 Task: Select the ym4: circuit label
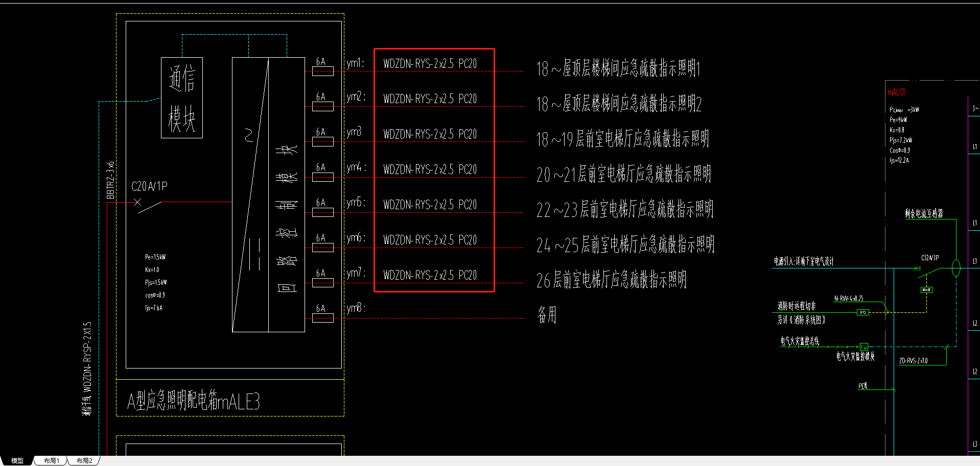[356, 167]
